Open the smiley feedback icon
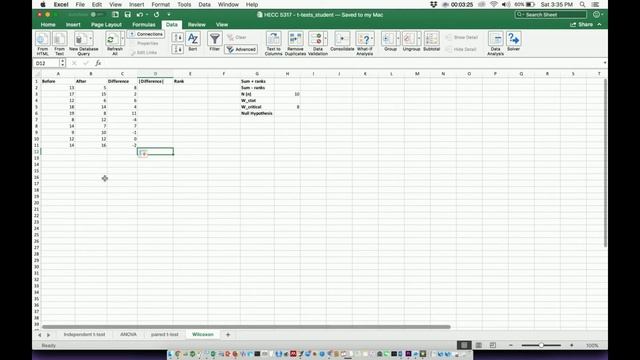 (596, 14)
